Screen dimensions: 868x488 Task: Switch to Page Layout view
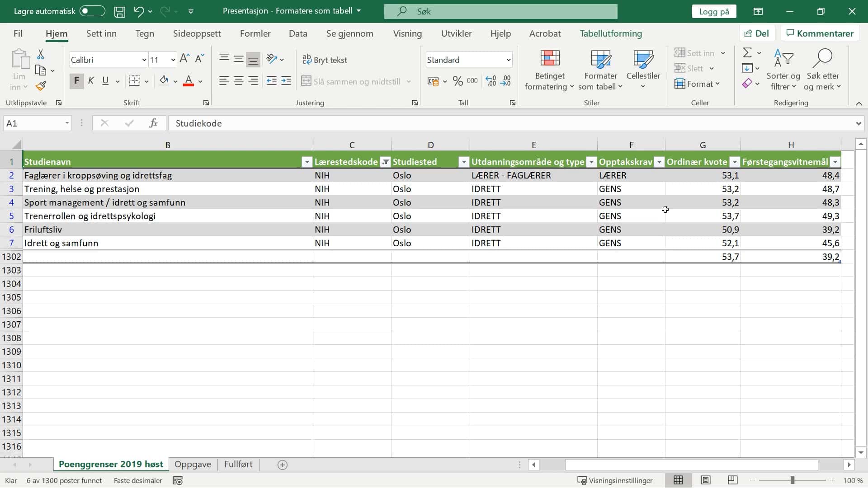tap(705, 480)
